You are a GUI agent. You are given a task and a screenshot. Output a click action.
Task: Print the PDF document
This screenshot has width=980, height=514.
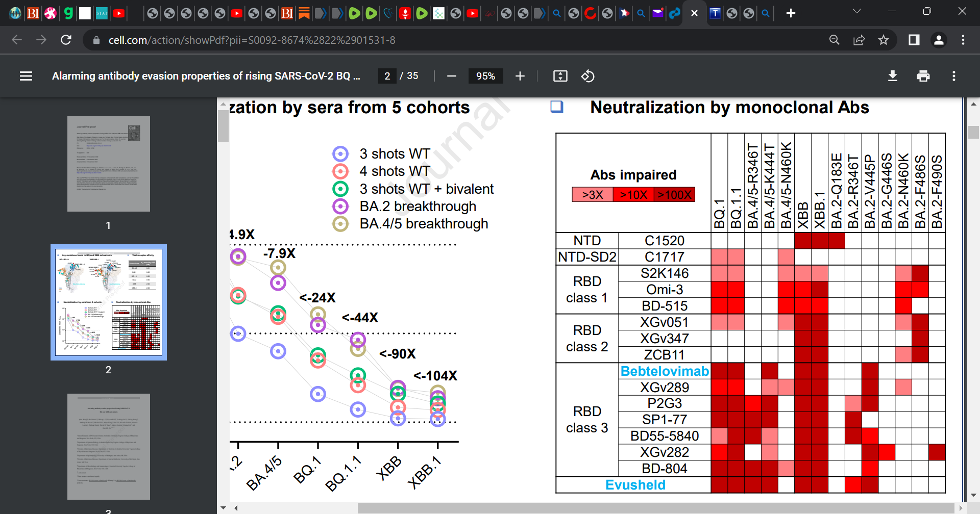click(923, 76)
